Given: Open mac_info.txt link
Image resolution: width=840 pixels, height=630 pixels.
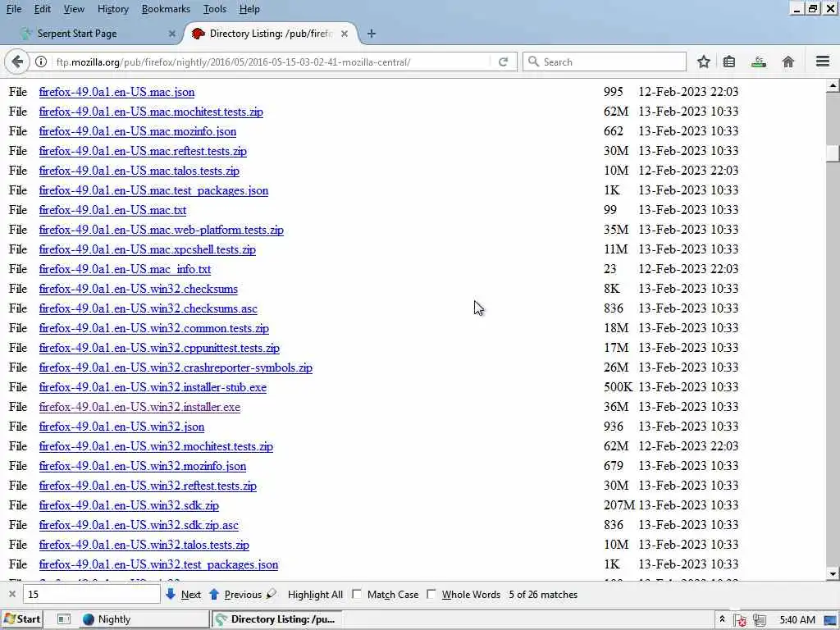Looking at the screenshot, I should 125,269.
